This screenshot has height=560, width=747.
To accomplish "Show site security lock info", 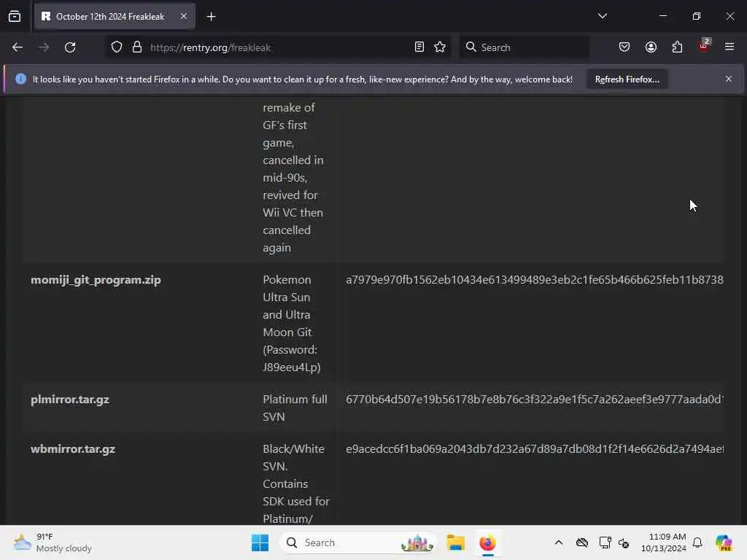I will (137, 47).
